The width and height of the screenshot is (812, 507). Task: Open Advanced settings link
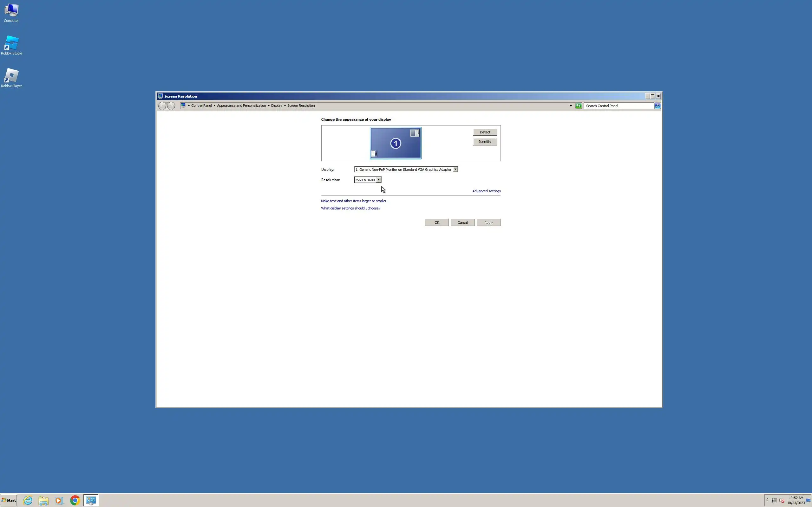tap(486, 191)
